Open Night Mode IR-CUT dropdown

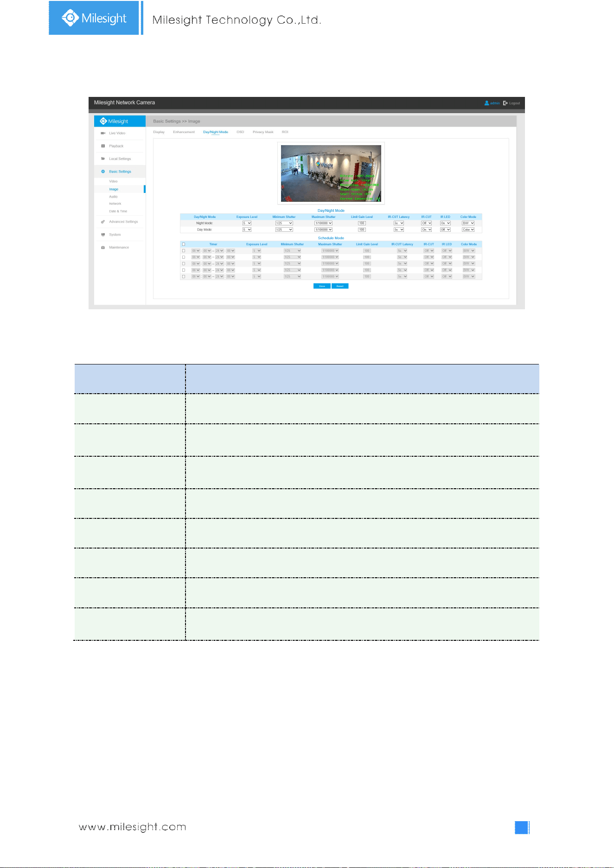pos(427,223)
